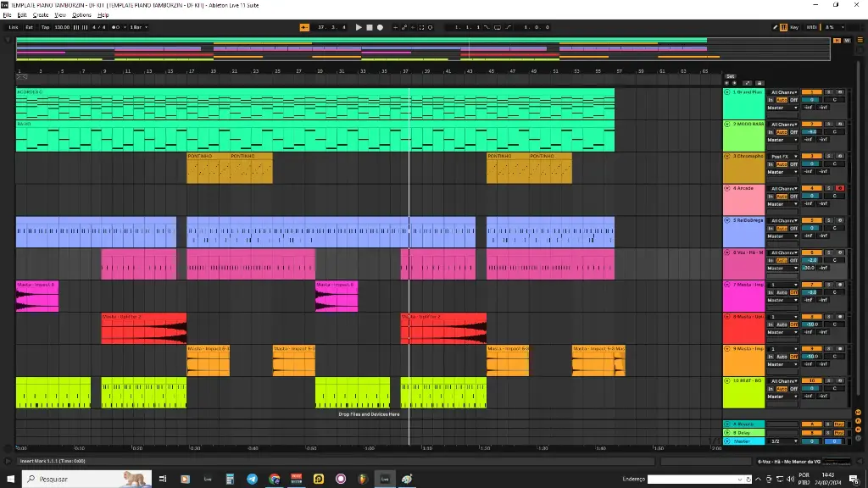Screen dimensions: 868x488
Task: Select the first PONTINHO clip
Action: coord(209,169)
